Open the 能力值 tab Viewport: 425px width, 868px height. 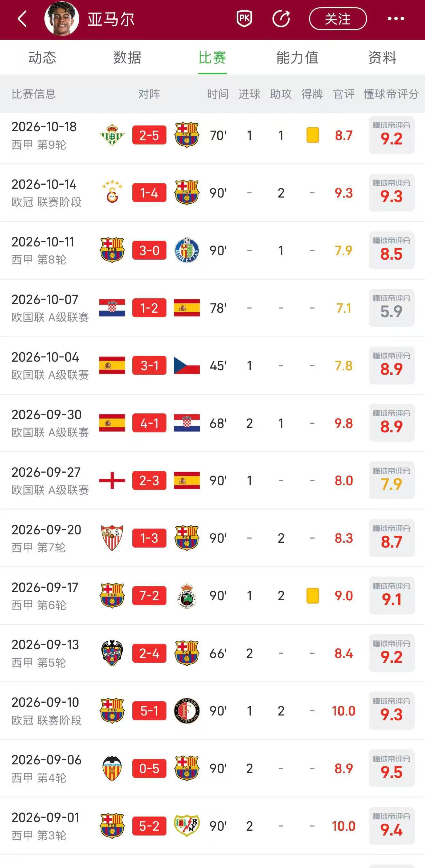point(297,58)
